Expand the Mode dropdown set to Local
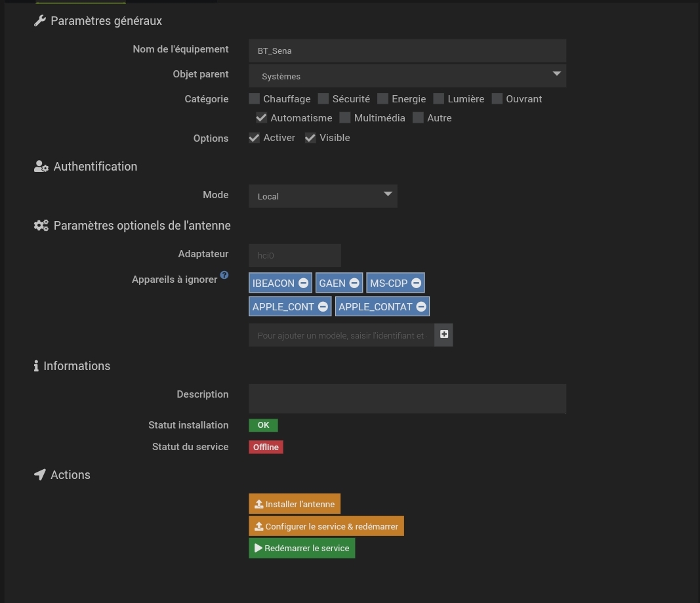The height and width of the screenshot is (603, 700). point(323,196)
